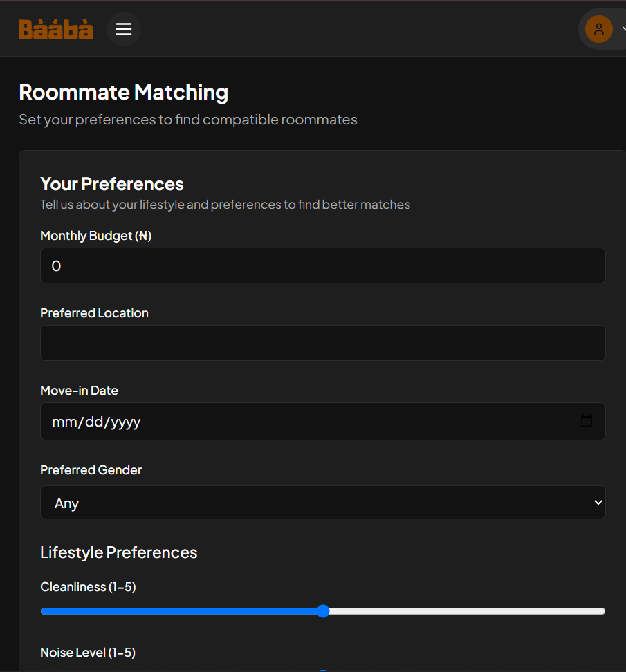Screen dimensions: 626x672
Task: Select the year segment of Move-in Date
Action: (x=125, y=422)
